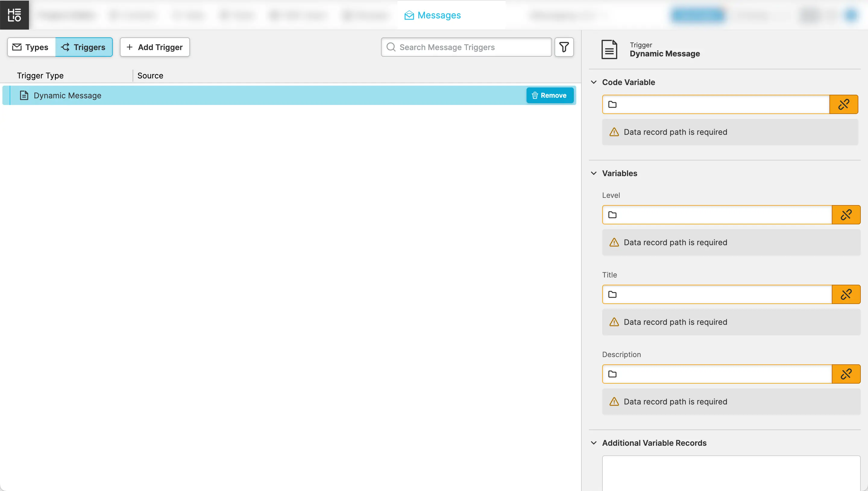Viewport: 868px width, 491px height.
Task: Collapse Additional Variable Records section
Action: 594,443
